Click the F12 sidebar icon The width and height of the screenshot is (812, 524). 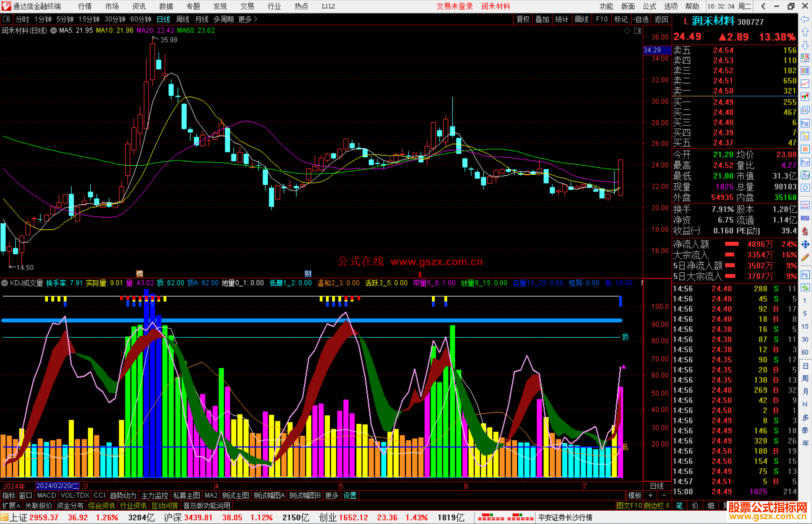pos(805,162)
